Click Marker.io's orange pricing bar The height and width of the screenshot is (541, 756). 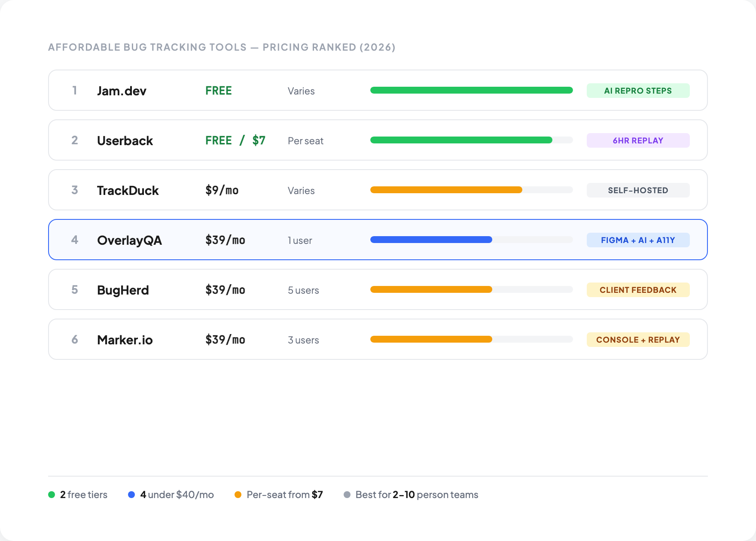click(x=431, y=339)
